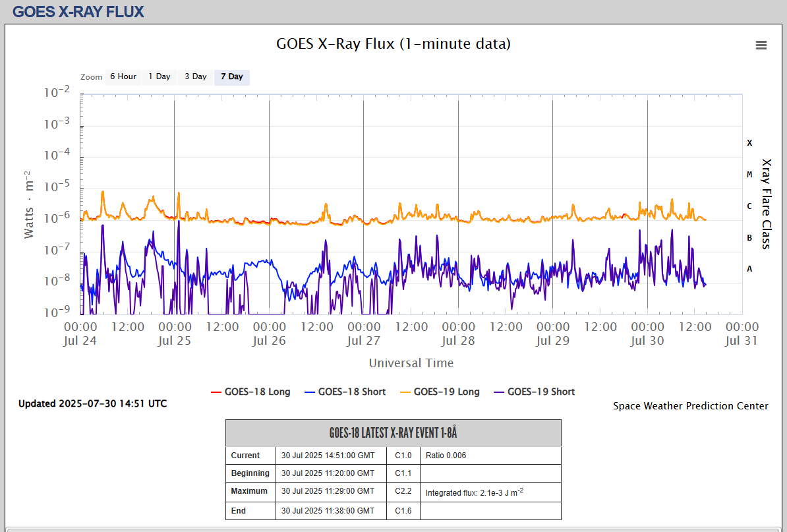Screen dimensions: 787x532
Task: Select the 3 Day zoom range
Action: pyautogui.click(x=195, y=76)
